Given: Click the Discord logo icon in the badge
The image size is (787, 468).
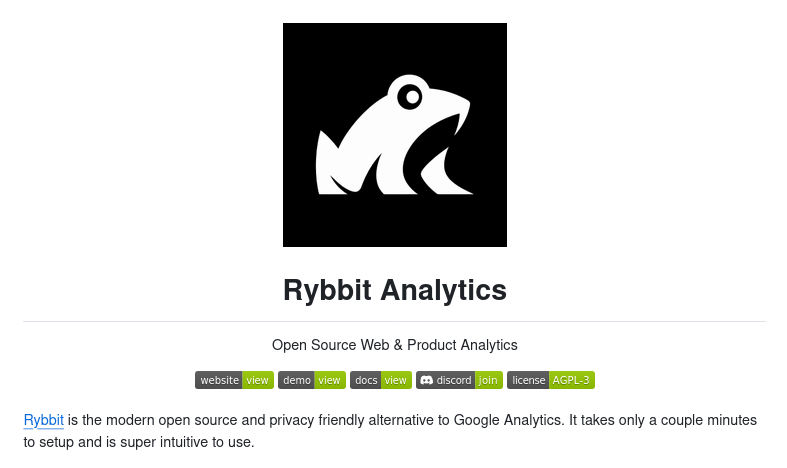Looking at the screenshot, I should (426, 380).
